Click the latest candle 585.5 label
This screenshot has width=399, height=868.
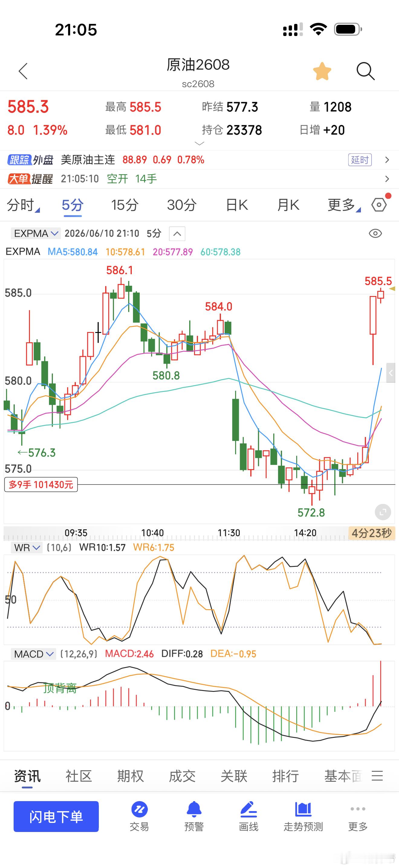[378, 281]
